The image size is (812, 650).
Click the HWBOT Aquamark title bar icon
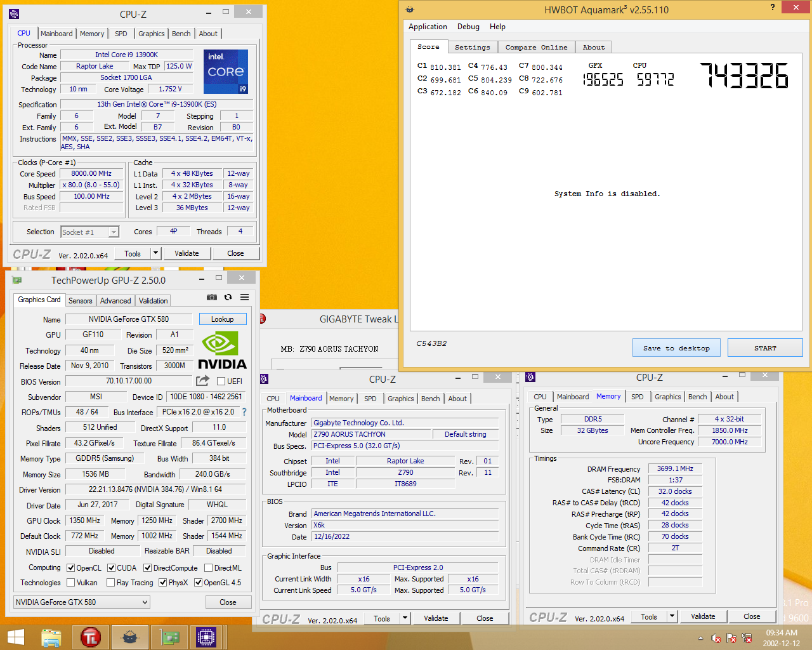coord(410,10)
